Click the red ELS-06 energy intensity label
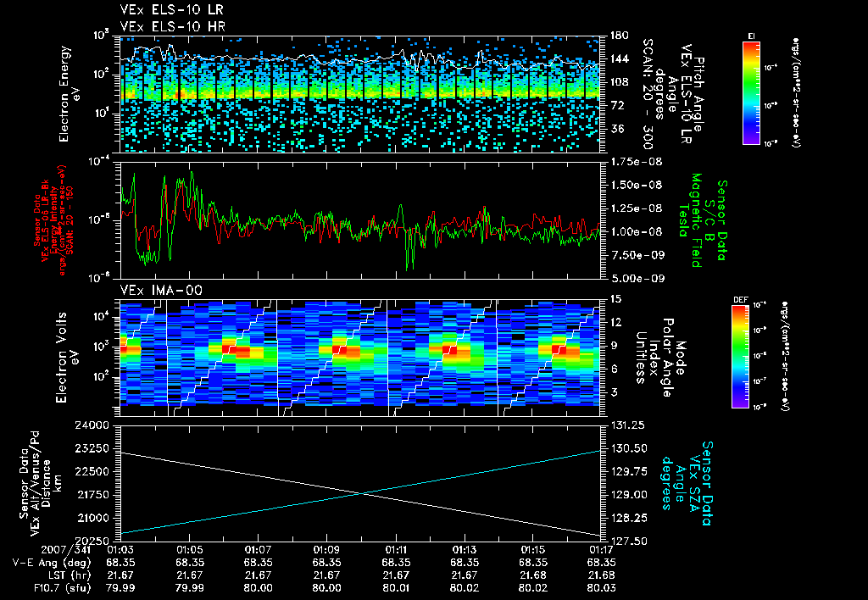This screenshot has height=600, width=868. coord(53,220)
